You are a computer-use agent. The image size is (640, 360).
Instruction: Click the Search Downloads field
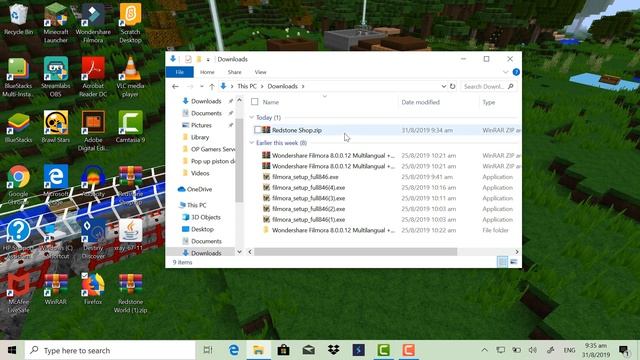(x=488, y=87)
